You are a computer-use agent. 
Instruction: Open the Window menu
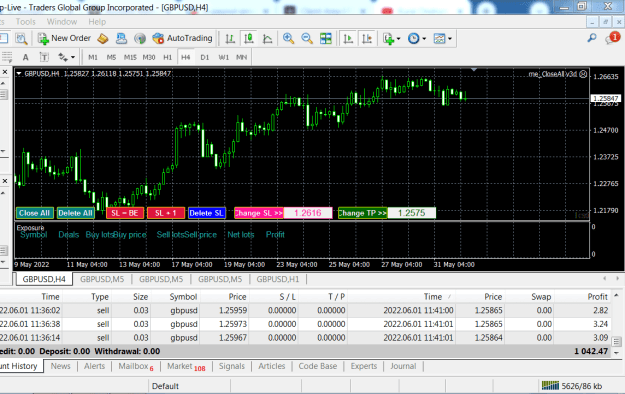tap(62, 22)
